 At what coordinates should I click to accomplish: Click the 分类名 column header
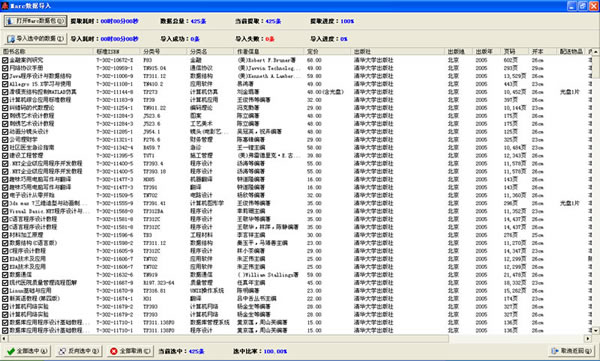210,51
